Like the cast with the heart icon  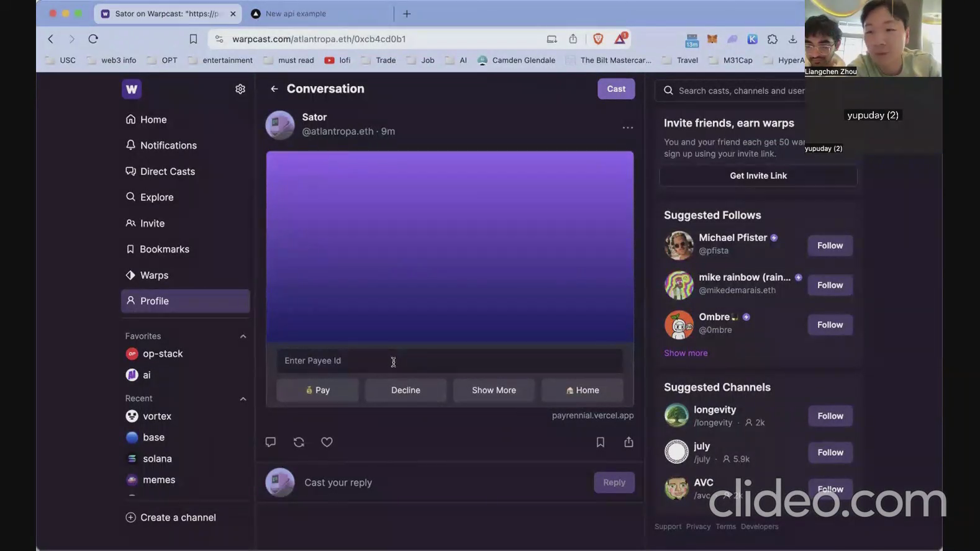[327, 442]
